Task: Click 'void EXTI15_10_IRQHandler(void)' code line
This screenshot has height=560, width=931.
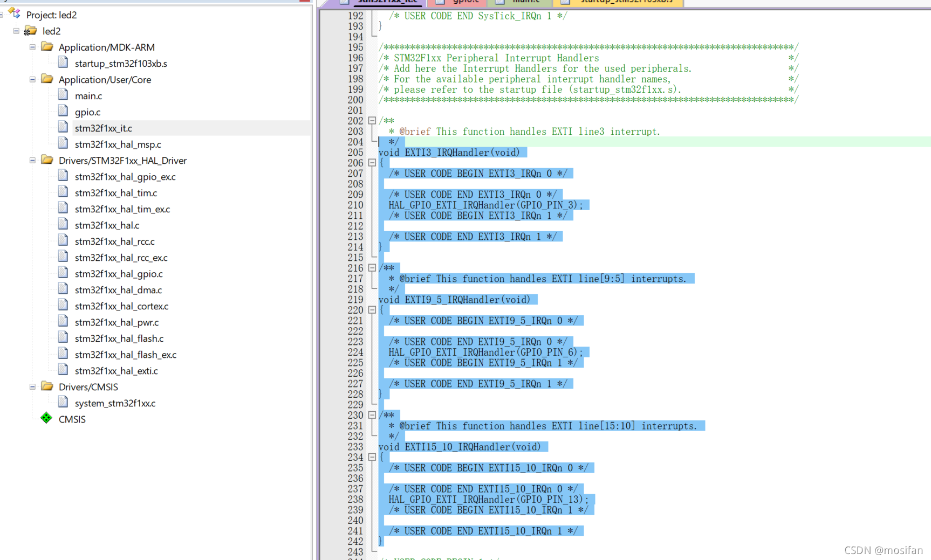Action: pos(460,447)
